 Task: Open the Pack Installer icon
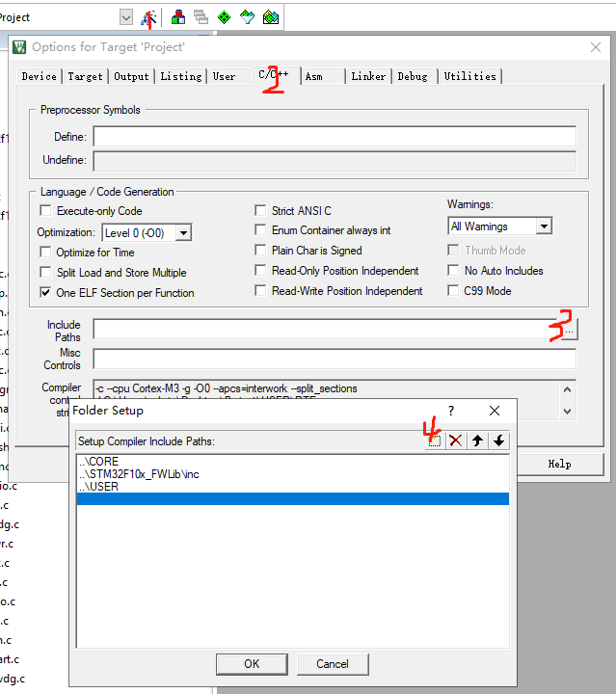tap(271, 17)
